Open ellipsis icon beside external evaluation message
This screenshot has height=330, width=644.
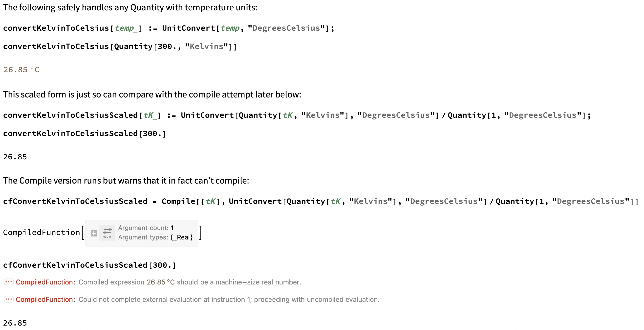(x=8, y=299)
